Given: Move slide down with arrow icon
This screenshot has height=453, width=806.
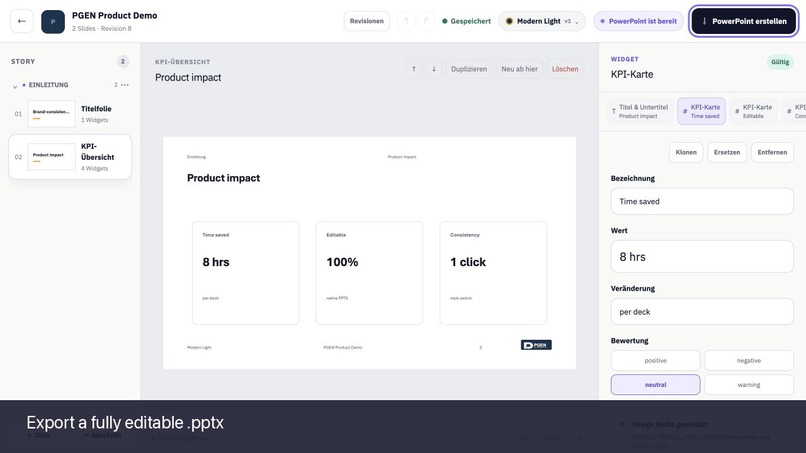Looking at the screenshot, I should coord(434,69).
